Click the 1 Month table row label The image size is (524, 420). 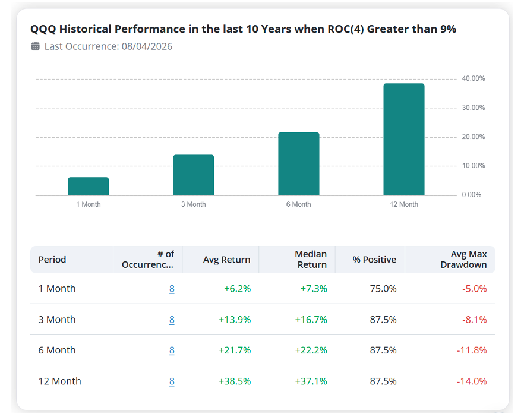click(57, 289)
